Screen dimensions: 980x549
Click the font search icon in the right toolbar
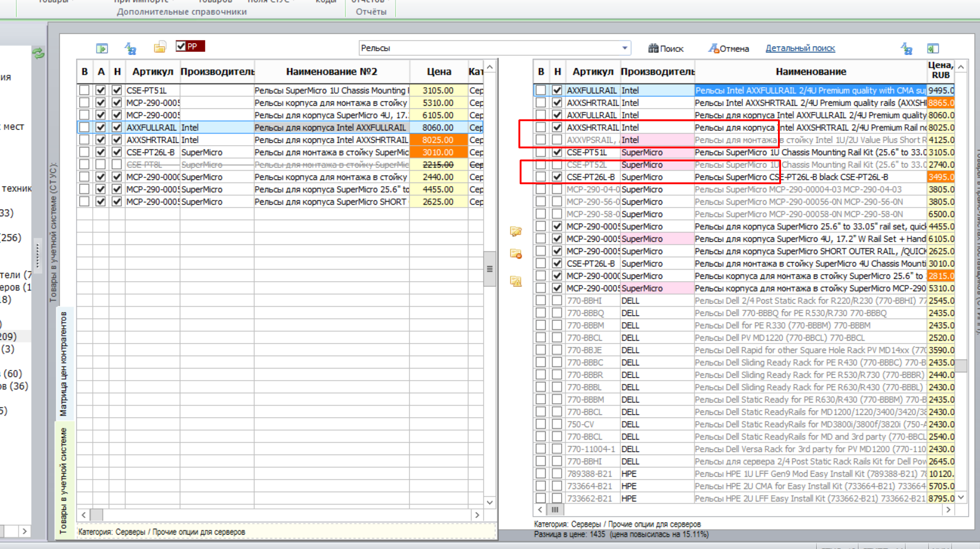[x=906, y=48]
